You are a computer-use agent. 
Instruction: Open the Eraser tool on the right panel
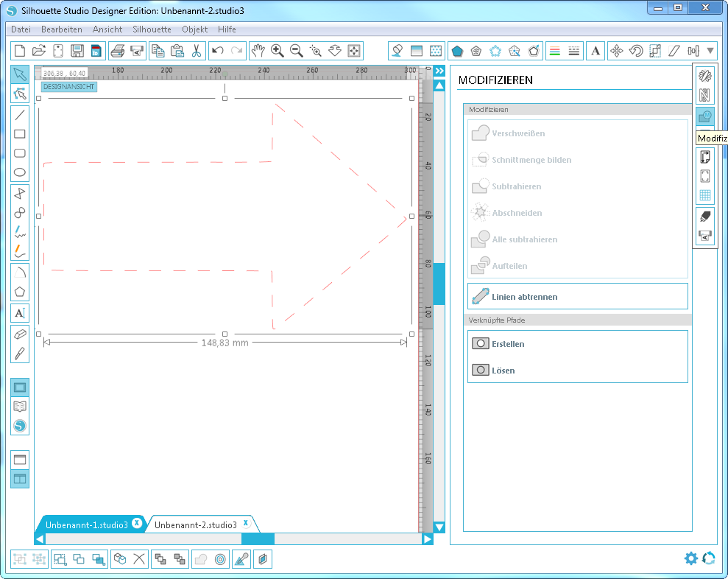(x=705, y=213)
